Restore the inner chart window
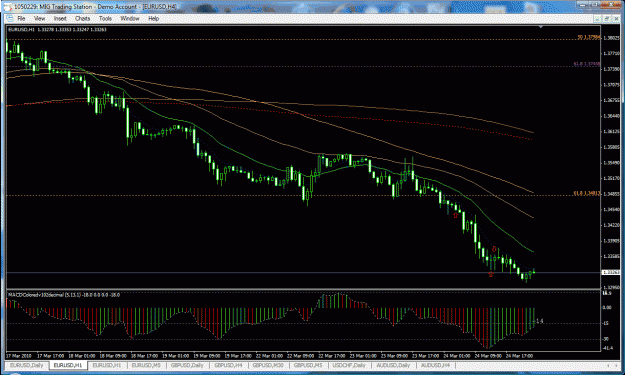Image resolution: width=625 pixels, height=375 pixels. [607, 19]
